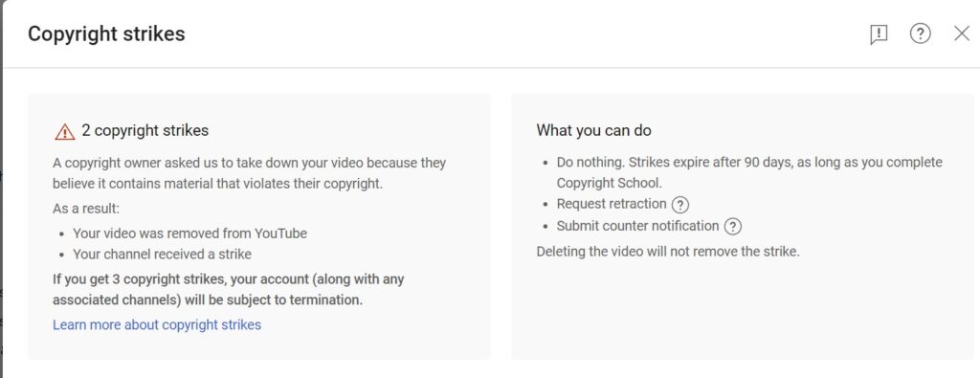The image size is (980, 378).
Task: Select the Request retraction option
Action: pos(612,204)
